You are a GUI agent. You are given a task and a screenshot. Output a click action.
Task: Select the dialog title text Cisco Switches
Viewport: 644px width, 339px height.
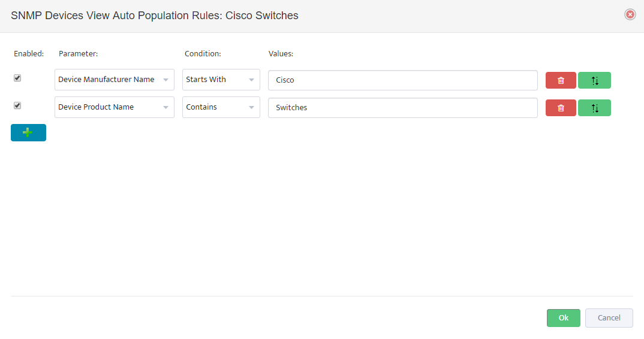(261, 16)
